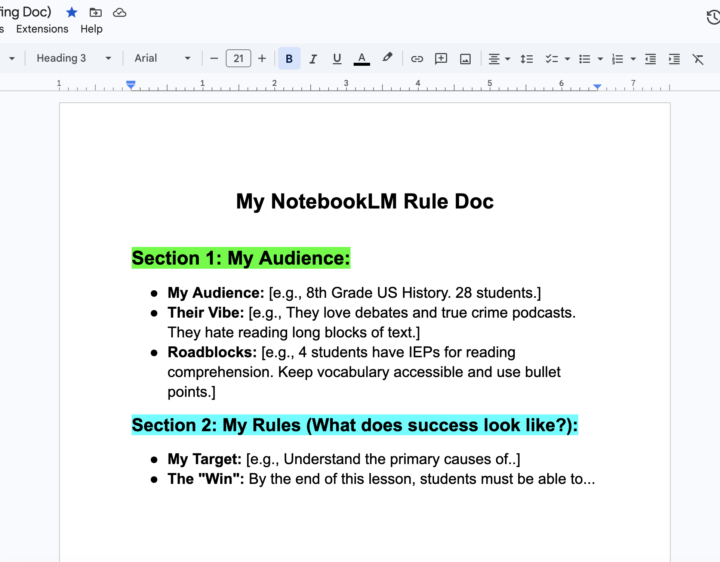Expand the numbered list options arrow
720x562 pixels.
click(x=633, y=59)
